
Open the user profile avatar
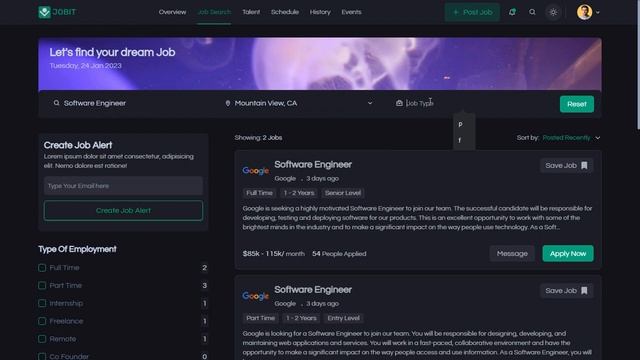pos(584,12)
